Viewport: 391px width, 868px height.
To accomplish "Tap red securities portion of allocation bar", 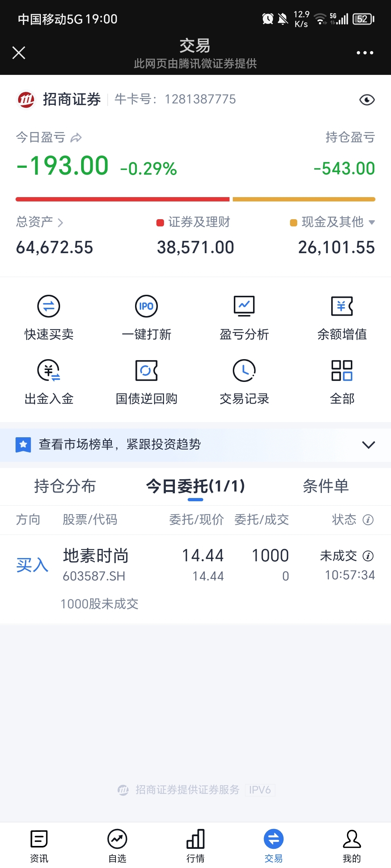I will 122,199.
